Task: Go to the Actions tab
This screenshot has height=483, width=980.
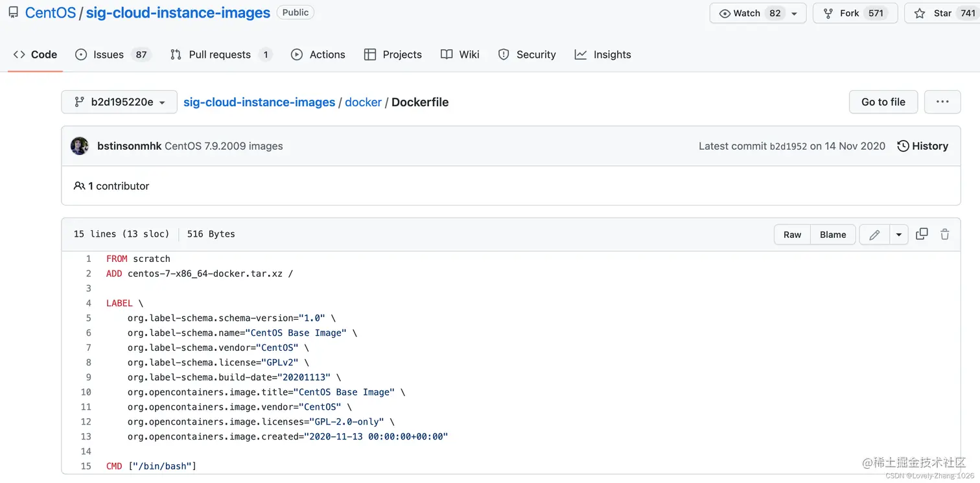Action: tap(318, 54)
